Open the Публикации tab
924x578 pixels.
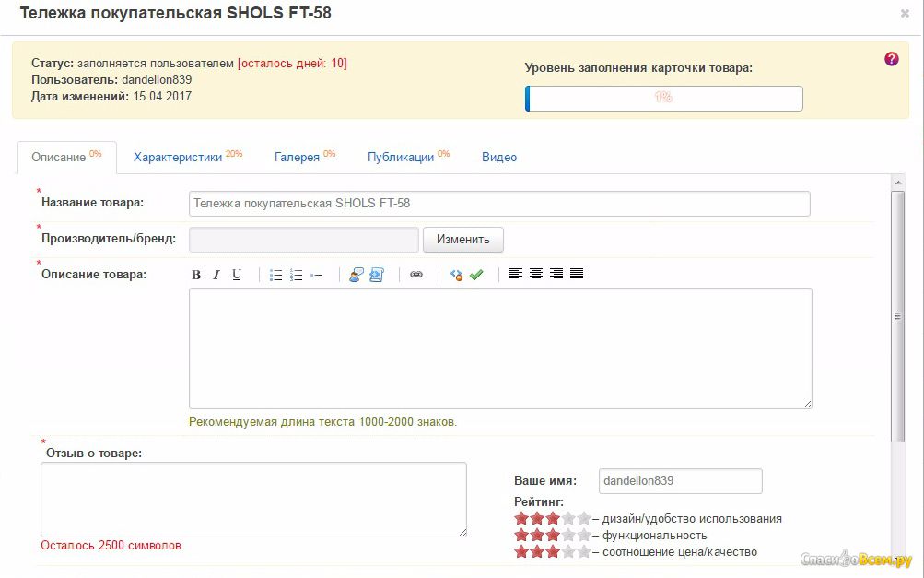pos(408,157)
